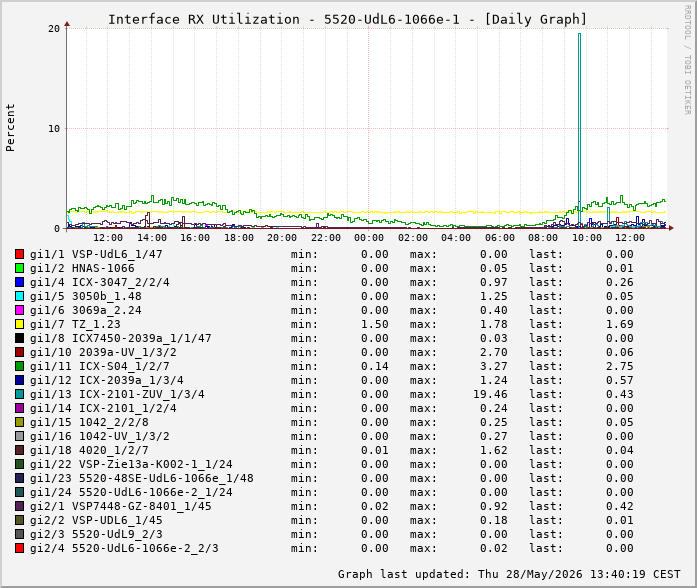This screenshot has height=588, width=697.
Task: Click the last value 1.69
Action: tap(620, 324)
